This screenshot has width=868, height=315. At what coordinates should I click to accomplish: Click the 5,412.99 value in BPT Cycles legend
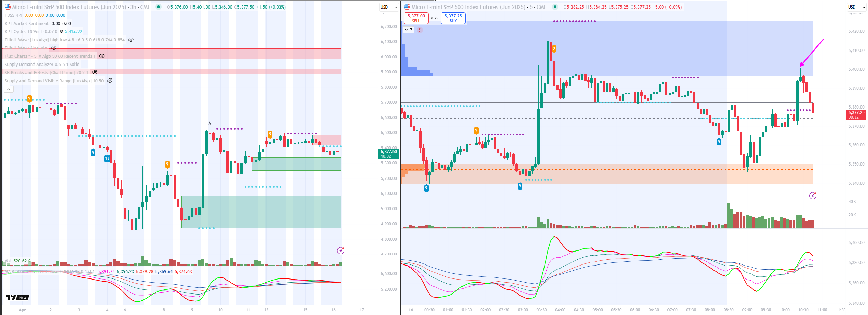tap(73, 31)
